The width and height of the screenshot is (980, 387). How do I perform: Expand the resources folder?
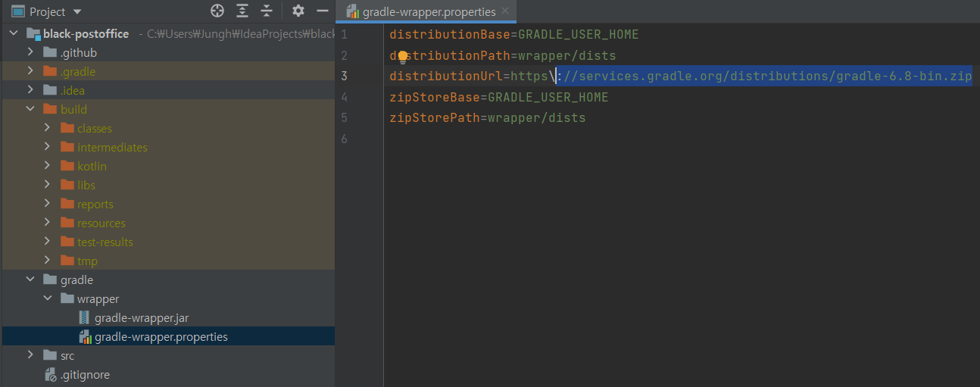47,223
